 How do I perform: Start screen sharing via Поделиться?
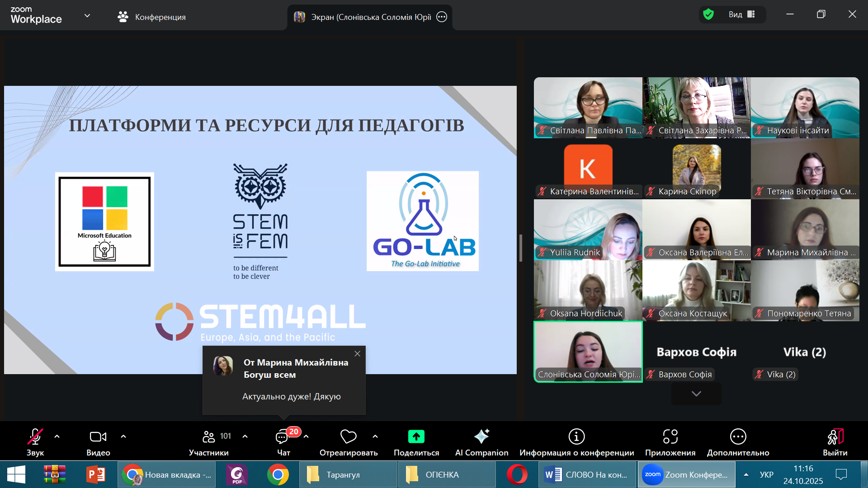coord(416,441)
